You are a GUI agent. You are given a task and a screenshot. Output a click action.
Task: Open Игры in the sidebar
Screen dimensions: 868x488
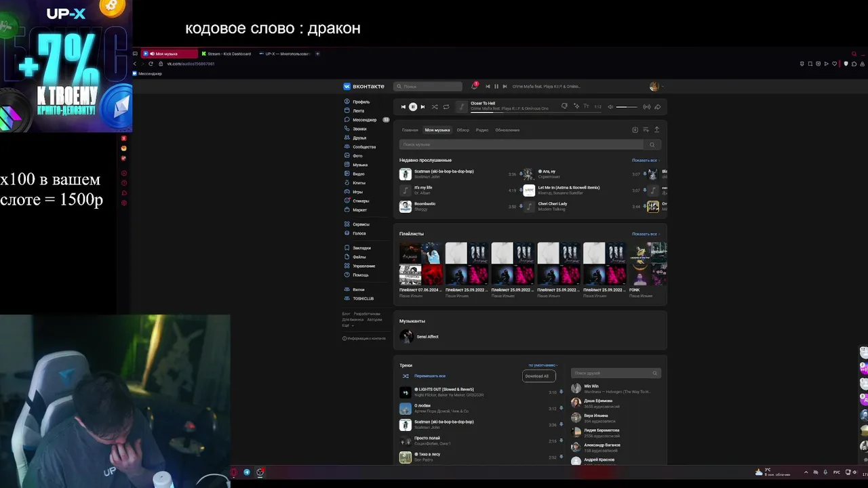click(357, 192)
